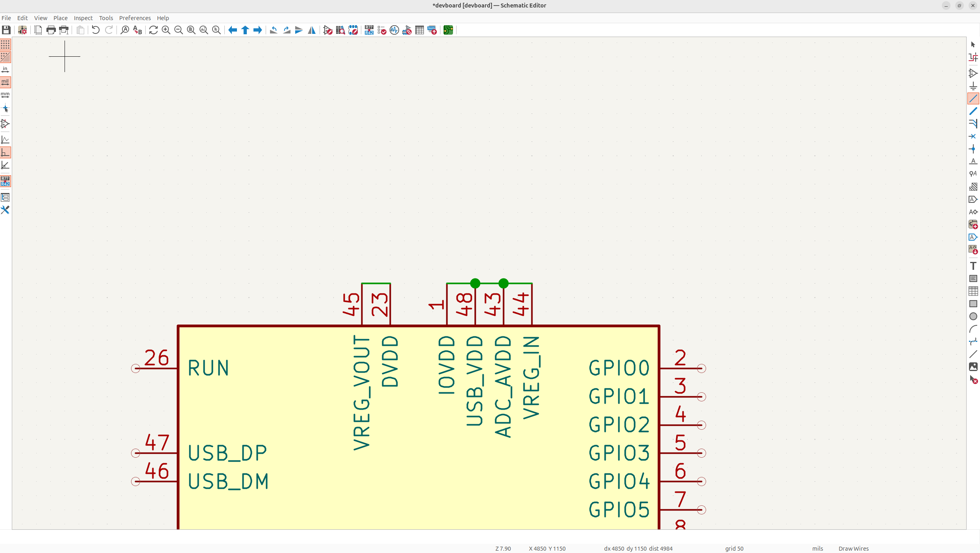Switch units to millimeters
The height and width of the screenshot is (553, 980).
[x=6, y=95]
